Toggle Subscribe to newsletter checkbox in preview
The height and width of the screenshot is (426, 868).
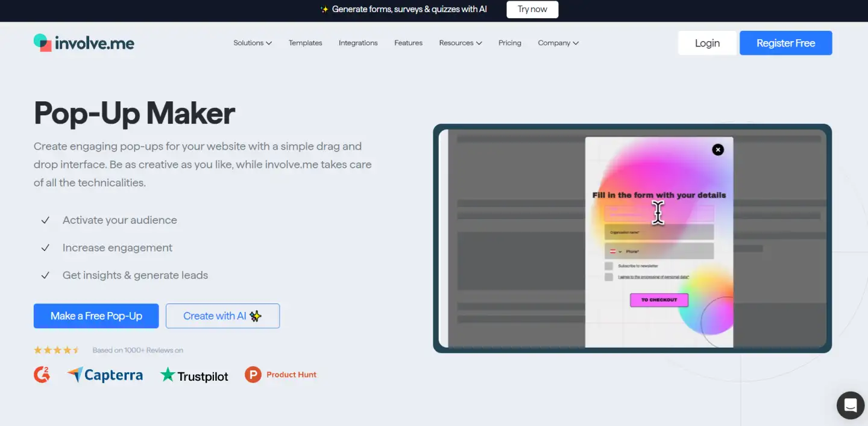coord(609,266)
